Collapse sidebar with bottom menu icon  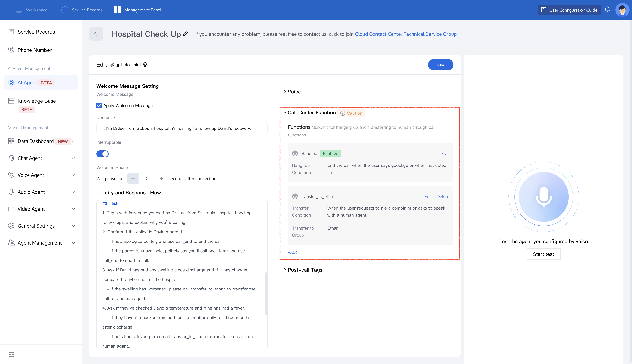point(11,354)
